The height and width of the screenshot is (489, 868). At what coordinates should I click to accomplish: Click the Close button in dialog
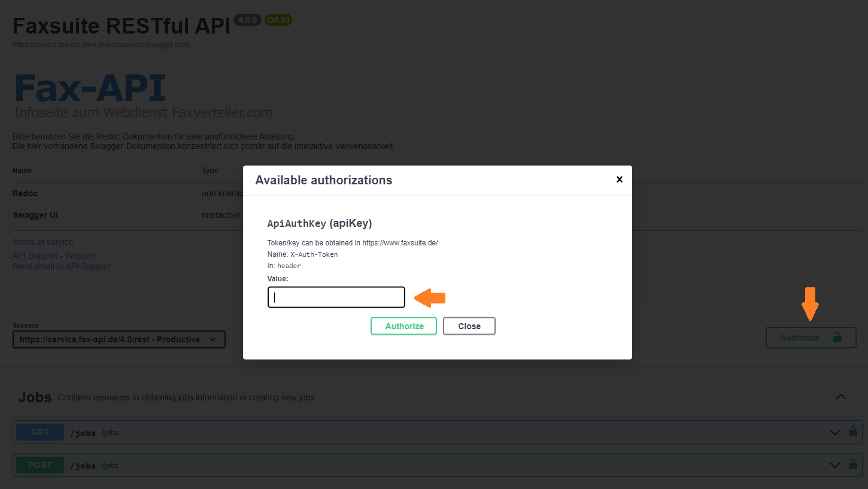tap(469, 326)
